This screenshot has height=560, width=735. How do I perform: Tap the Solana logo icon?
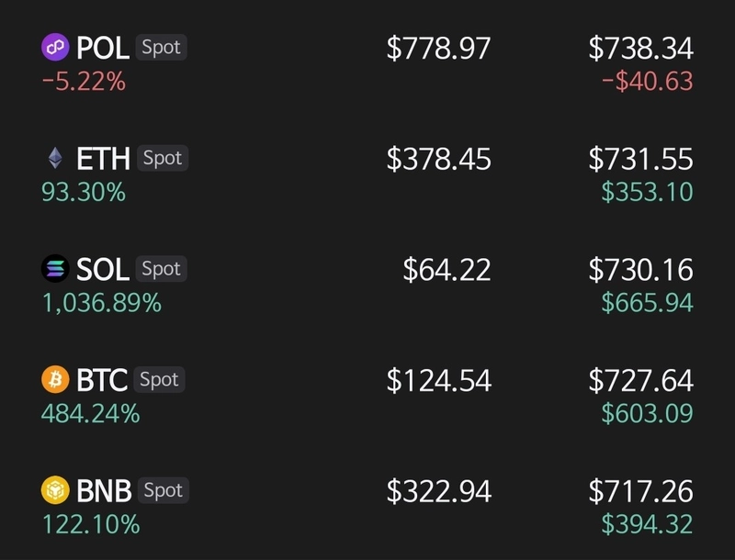click(55, 269)
